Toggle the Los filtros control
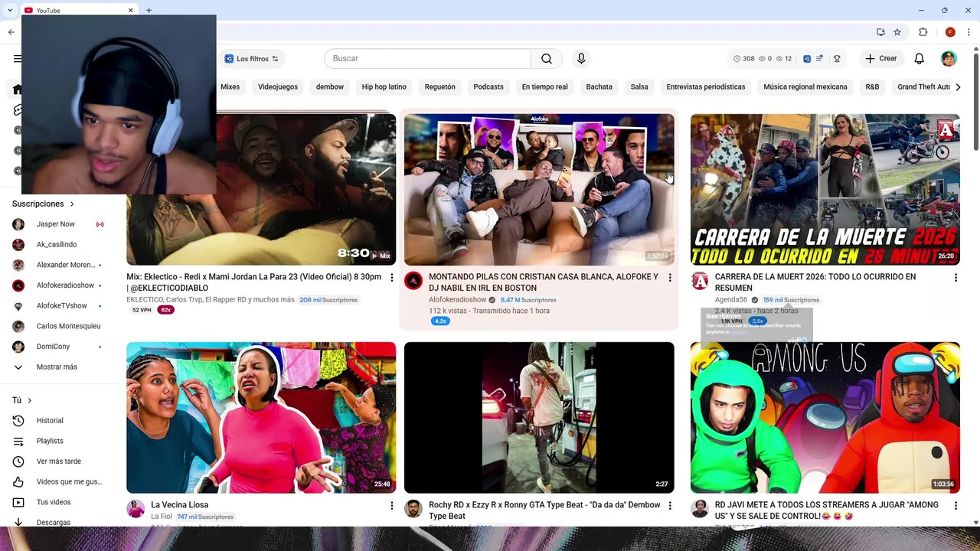980x551 pixels. (252, 59)
